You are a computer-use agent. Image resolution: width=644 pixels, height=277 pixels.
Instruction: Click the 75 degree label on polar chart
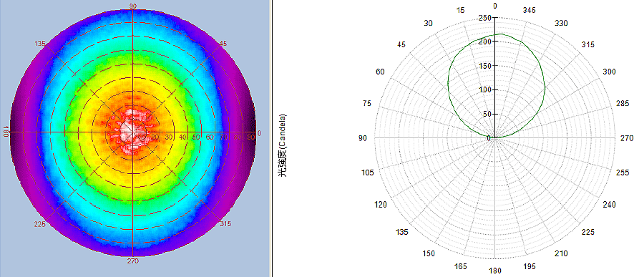(x=367, y=104)
